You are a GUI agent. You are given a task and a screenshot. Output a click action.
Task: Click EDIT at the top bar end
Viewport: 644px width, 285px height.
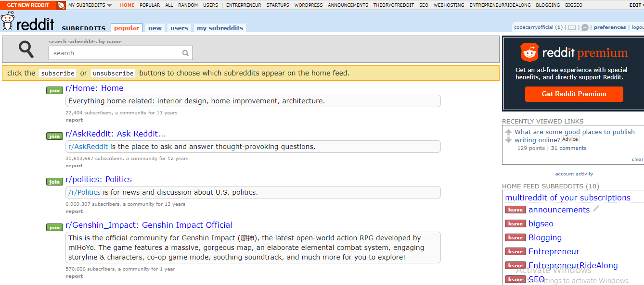[635, 5]
